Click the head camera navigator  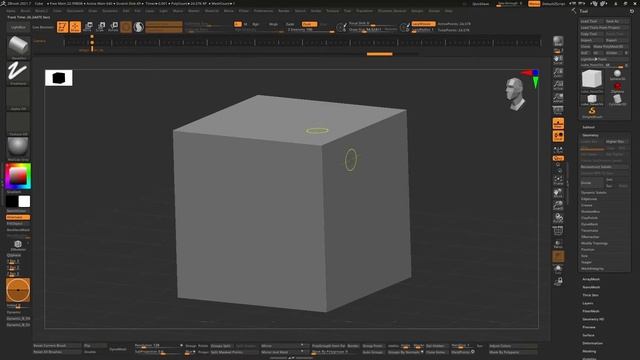pyautogui.click(x=515, y=94)
